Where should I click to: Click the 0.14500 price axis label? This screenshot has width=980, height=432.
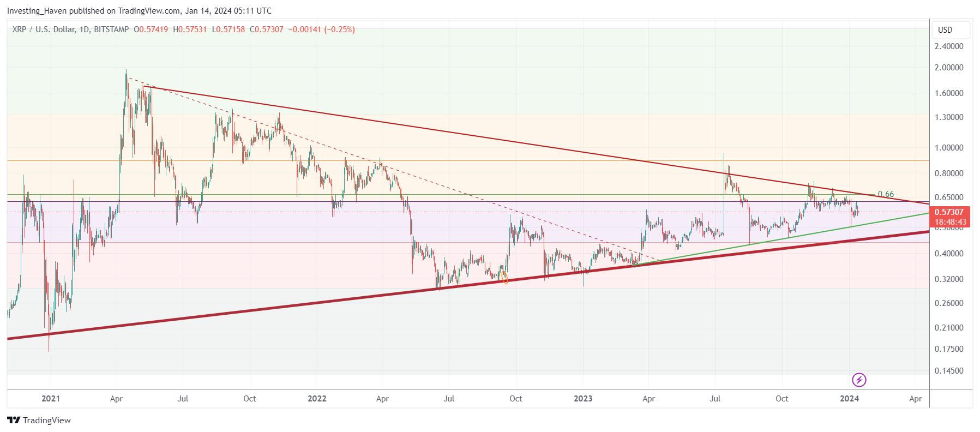point(949,371)
